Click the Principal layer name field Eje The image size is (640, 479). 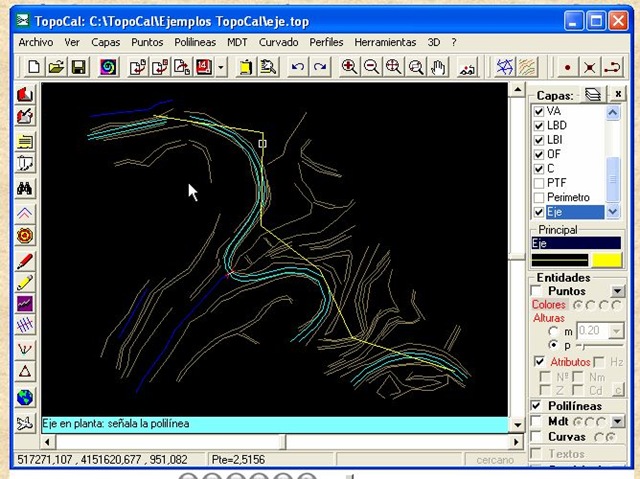click(x=576, y=244)
